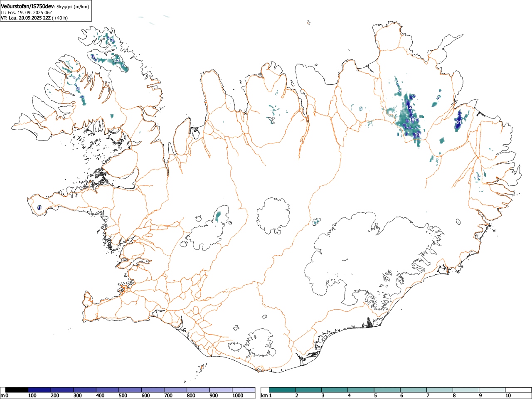Click the '423' value in the Westfjords
The width and height of the screenshot is (532, 399).
[x=118, y=61]
